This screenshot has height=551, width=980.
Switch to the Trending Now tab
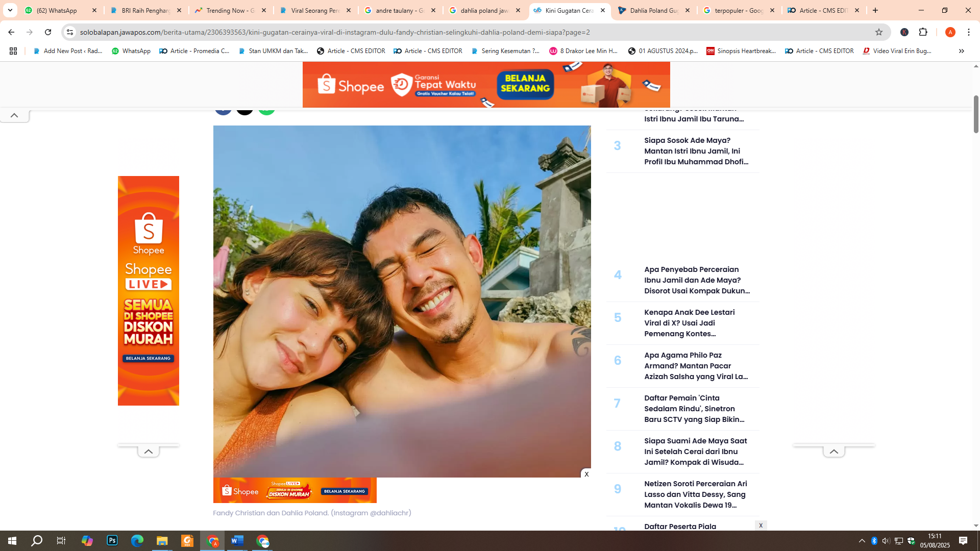(x=231, y=10)
